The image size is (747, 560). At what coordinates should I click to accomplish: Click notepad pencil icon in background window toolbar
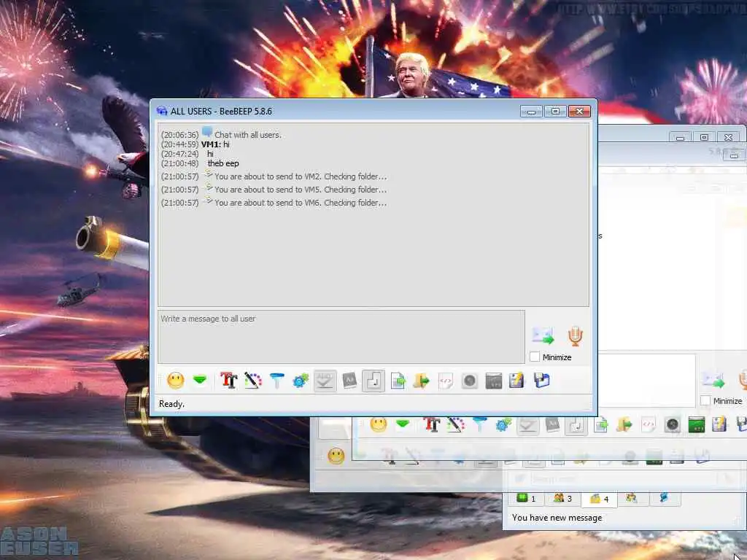point(719,424)
